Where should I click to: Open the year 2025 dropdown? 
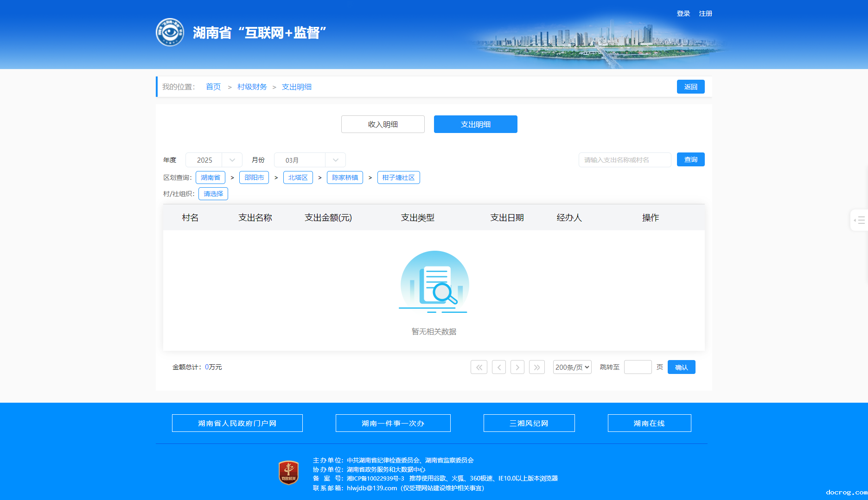(214, 160)
